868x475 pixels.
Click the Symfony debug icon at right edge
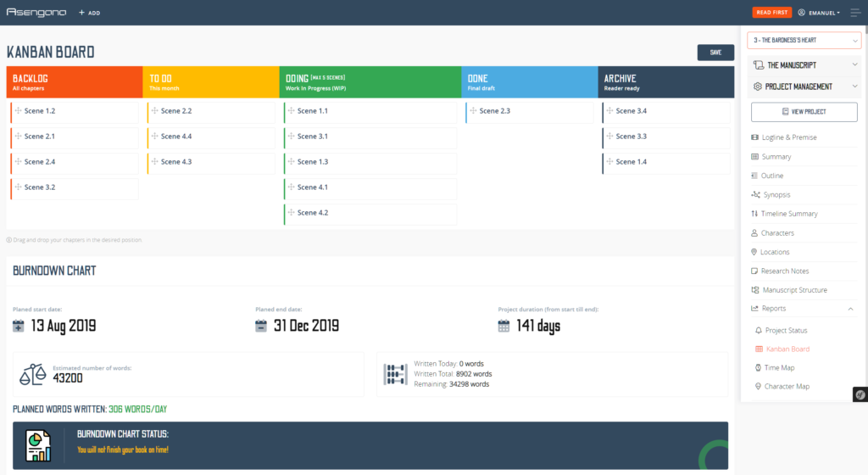click(x=859, y=394)
